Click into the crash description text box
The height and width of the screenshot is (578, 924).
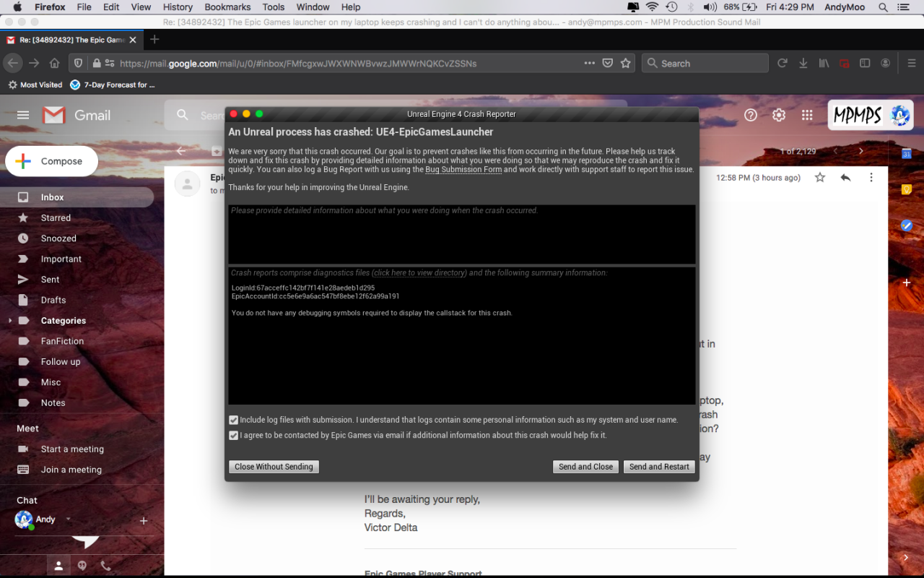coord(462,234)
